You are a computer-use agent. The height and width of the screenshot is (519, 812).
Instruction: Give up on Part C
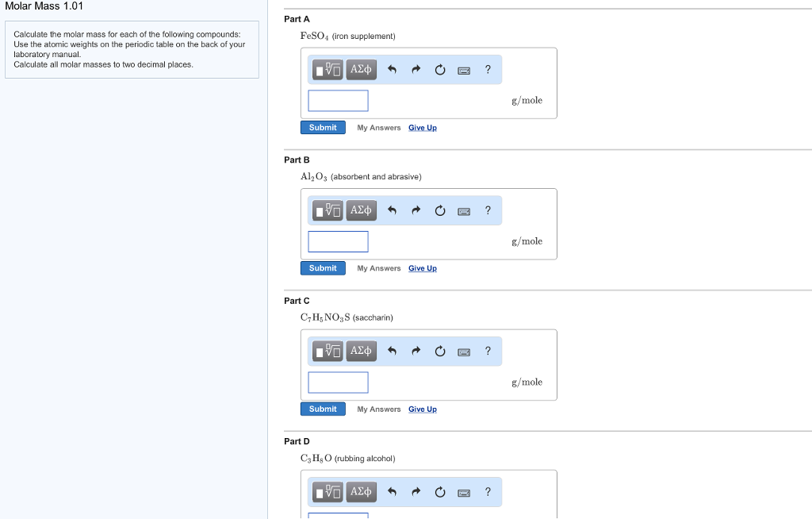point(422,409)
